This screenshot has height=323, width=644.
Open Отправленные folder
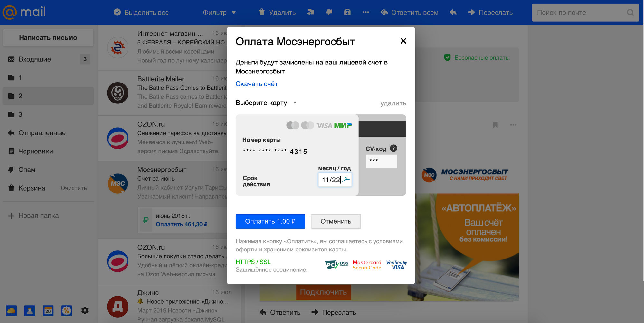48,133
